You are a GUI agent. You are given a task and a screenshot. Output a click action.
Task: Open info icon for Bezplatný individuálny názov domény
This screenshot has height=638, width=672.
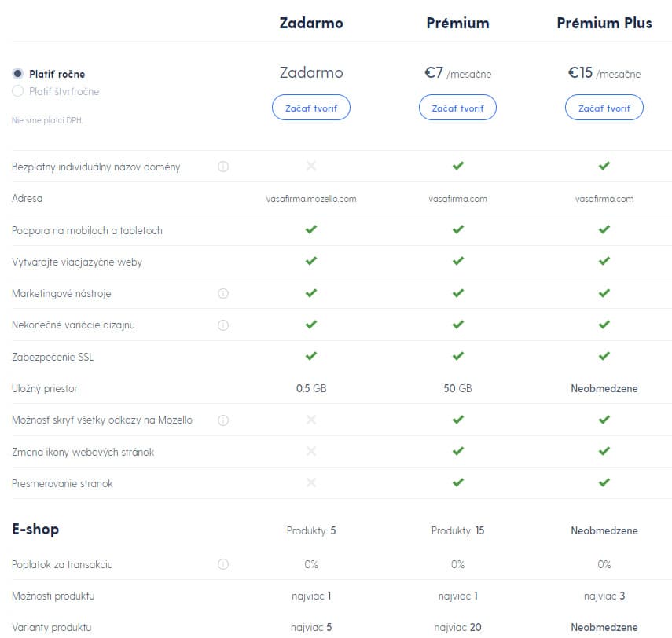(x=223, y=167)
